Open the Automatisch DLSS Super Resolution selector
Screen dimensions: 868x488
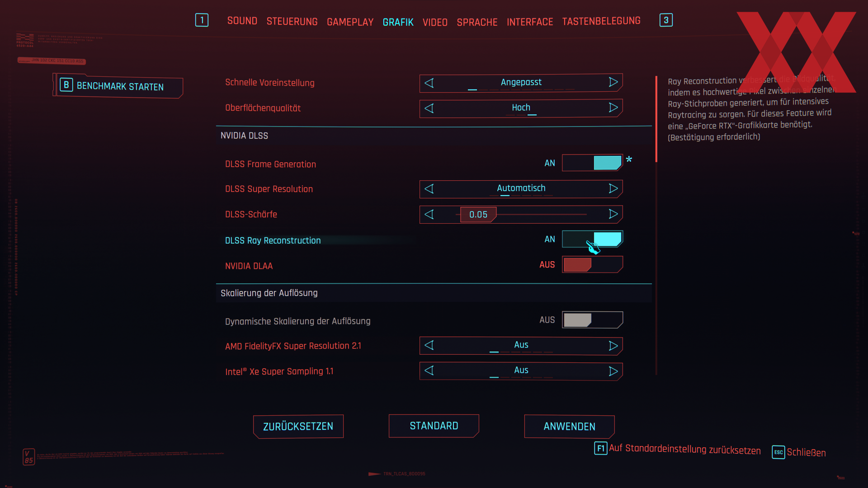pos(521,188)
